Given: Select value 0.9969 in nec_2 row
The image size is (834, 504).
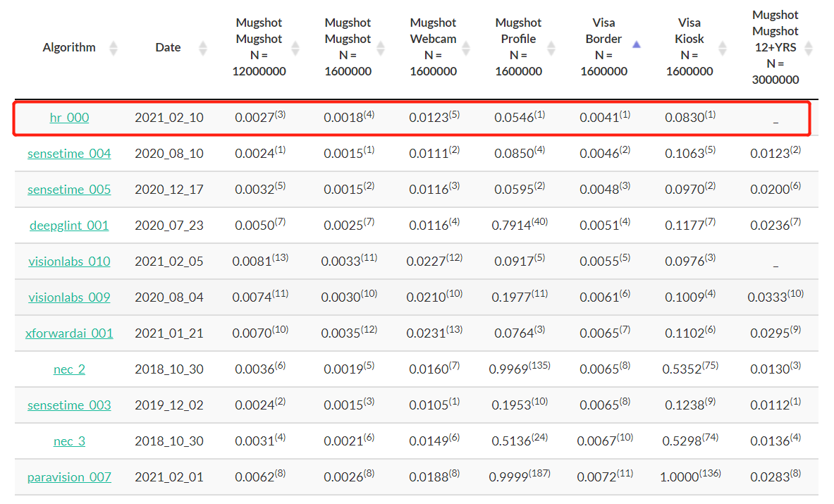Looking at the screenshot, I should [509, 369].
